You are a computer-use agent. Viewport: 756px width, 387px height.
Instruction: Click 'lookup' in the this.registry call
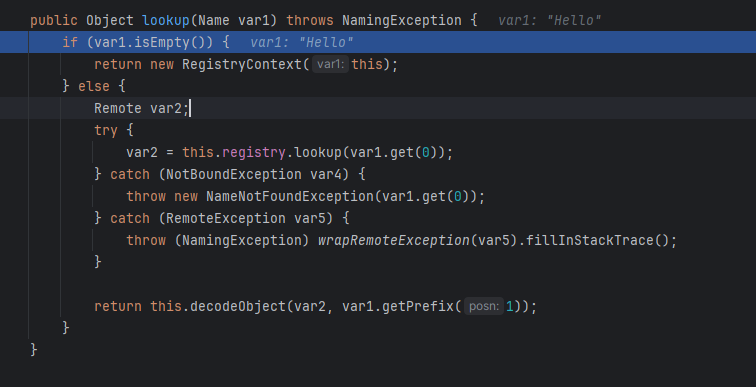point(318,153)
